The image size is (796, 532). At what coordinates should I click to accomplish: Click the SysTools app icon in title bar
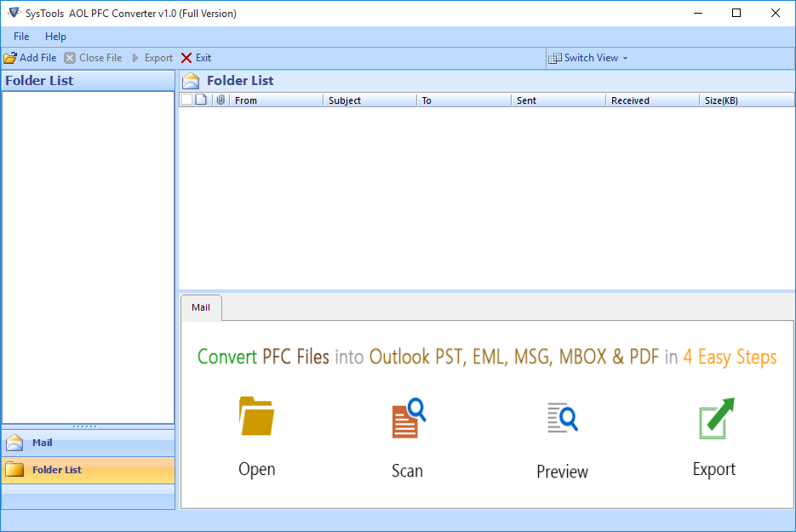click(14, 13)
